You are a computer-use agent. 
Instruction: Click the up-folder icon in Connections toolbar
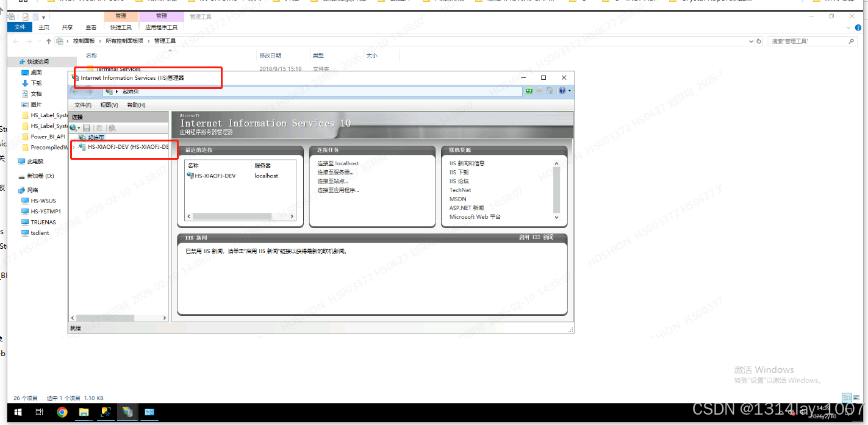coord(99,128)
